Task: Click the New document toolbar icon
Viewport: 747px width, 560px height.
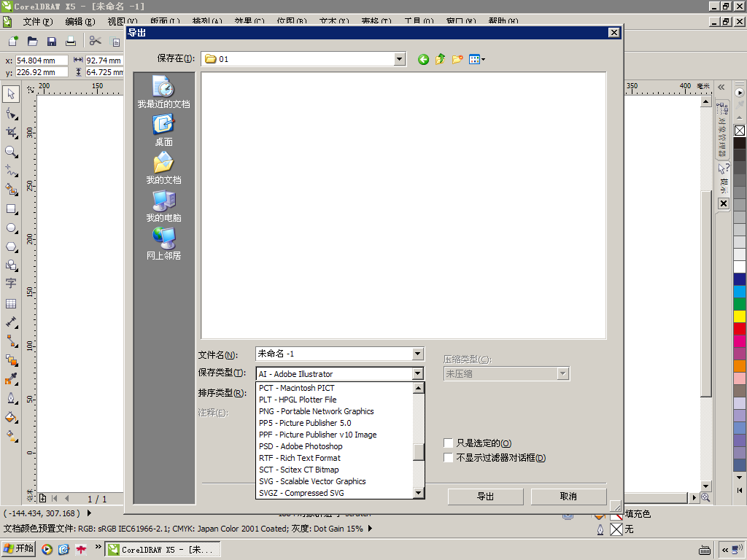Action: pyautogui.click(x=13, y=42)
